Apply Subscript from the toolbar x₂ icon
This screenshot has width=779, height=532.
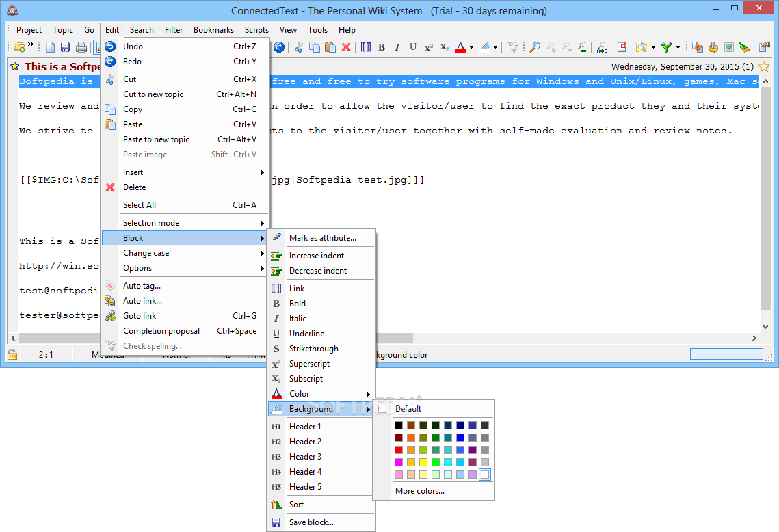[445, 47]
